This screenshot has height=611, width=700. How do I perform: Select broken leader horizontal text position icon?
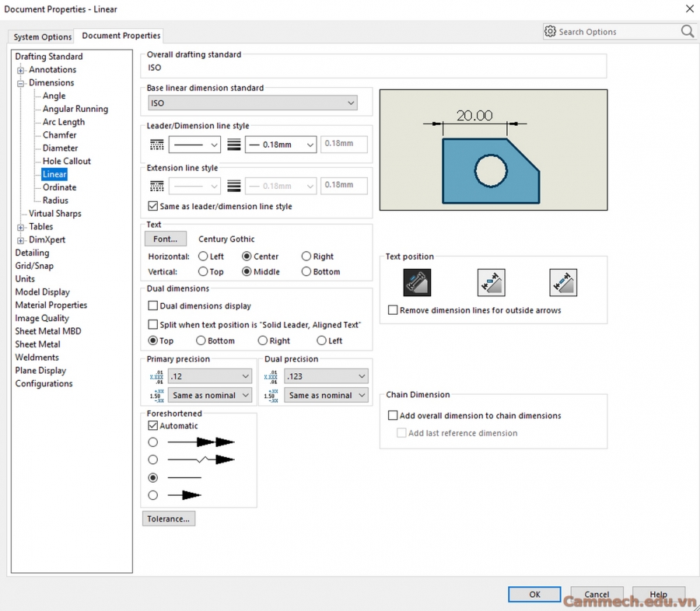point(491,282)
